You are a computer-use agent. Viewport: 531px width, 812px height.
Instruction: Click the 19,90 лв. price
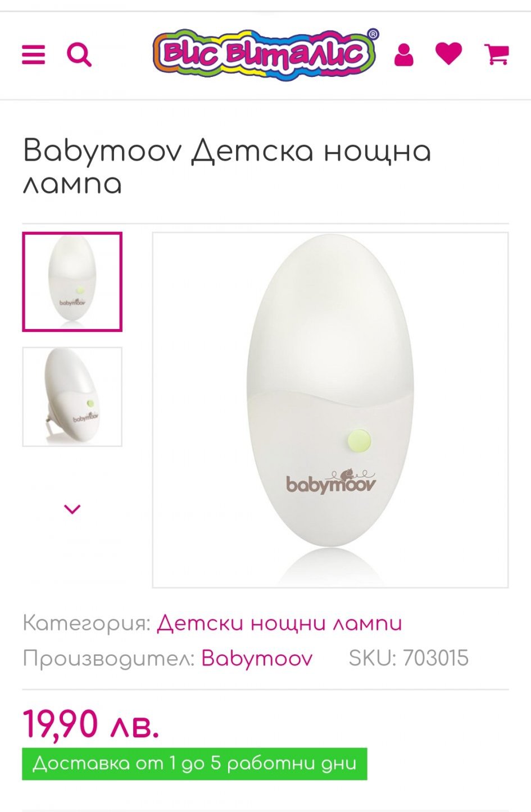click(91, 724)
